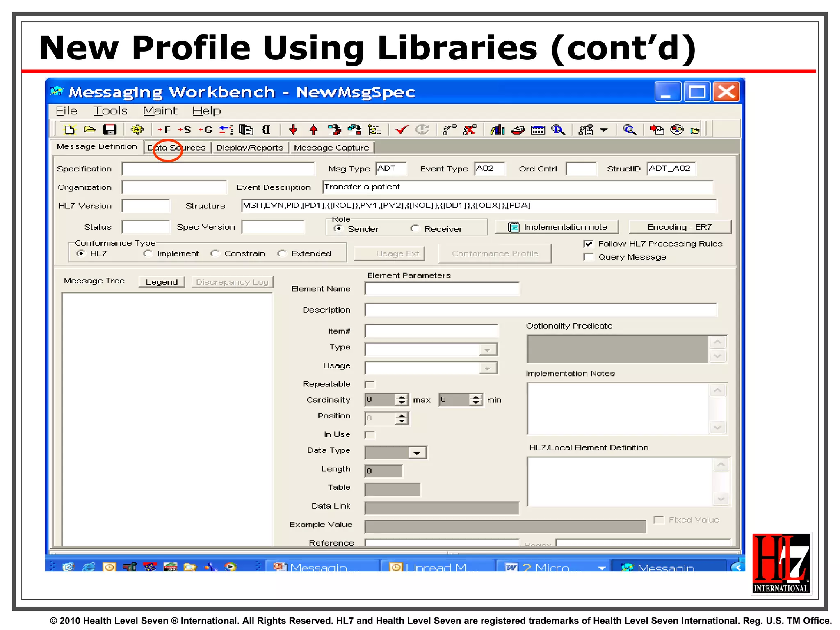This screenshot has height=630, width=840.
Task: Click the +F add field icon
Action: [164, 130]
